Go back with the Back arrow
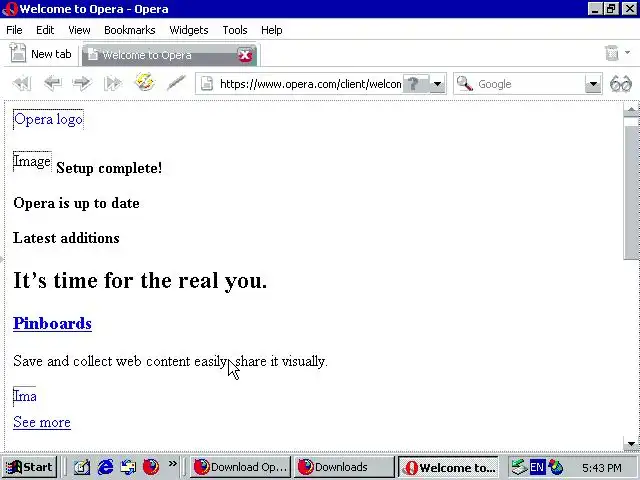The width and height of the screenshot is (640, 480). [52, 83]
